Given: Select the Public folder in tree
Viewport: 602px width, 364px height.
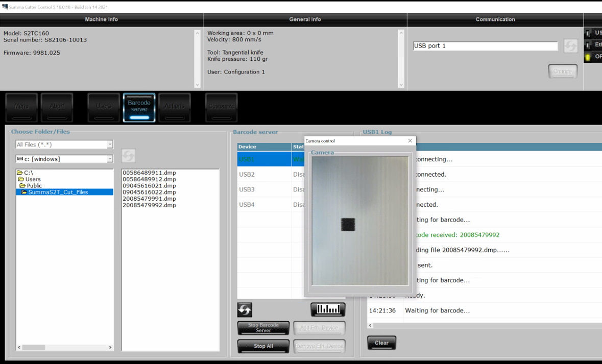Looking at the screenshot, I should (x=34, y=186).
